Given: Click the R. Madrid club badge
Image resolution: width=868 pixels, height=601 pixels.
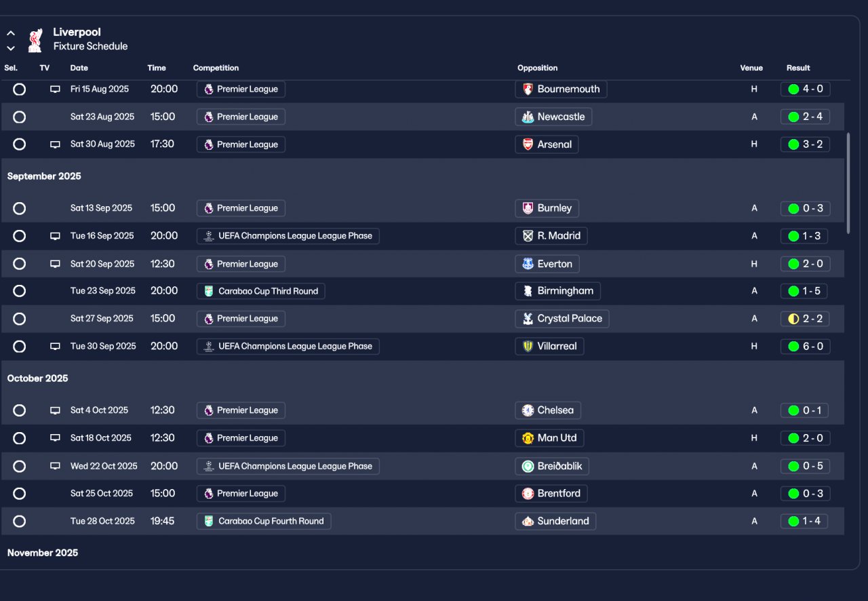Looking at the screenshot, I should [528, 236].
